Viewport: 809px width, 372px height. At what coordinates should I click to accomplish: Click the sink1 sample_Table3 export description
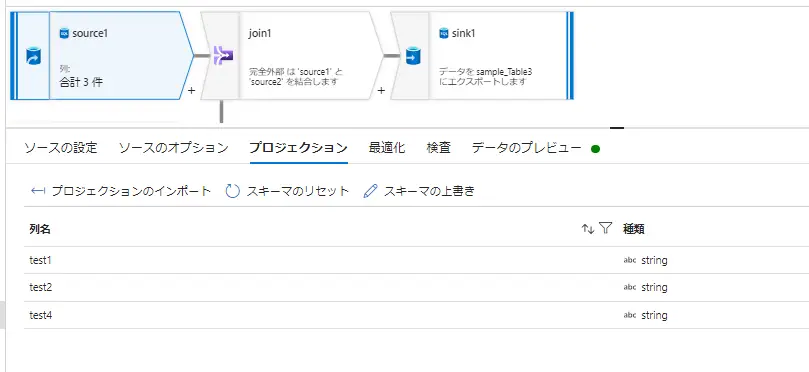tap(486, 77)
